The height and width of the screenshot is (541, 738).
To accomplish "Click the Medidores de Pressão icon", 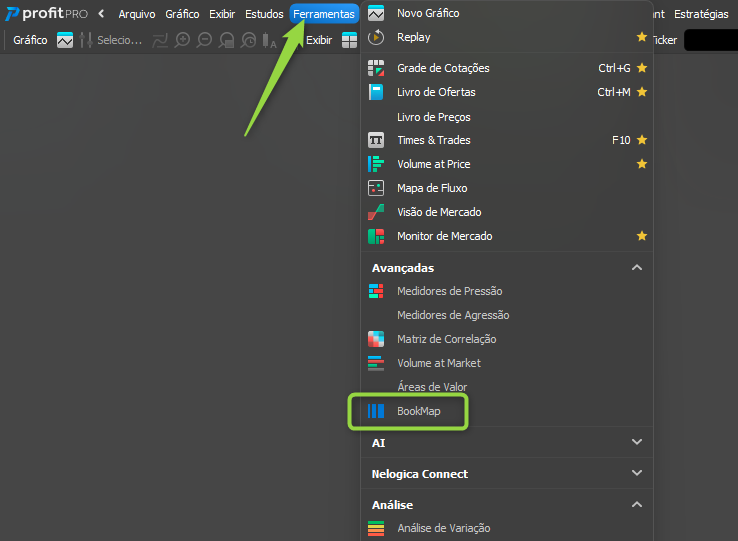I will (376, 291).
